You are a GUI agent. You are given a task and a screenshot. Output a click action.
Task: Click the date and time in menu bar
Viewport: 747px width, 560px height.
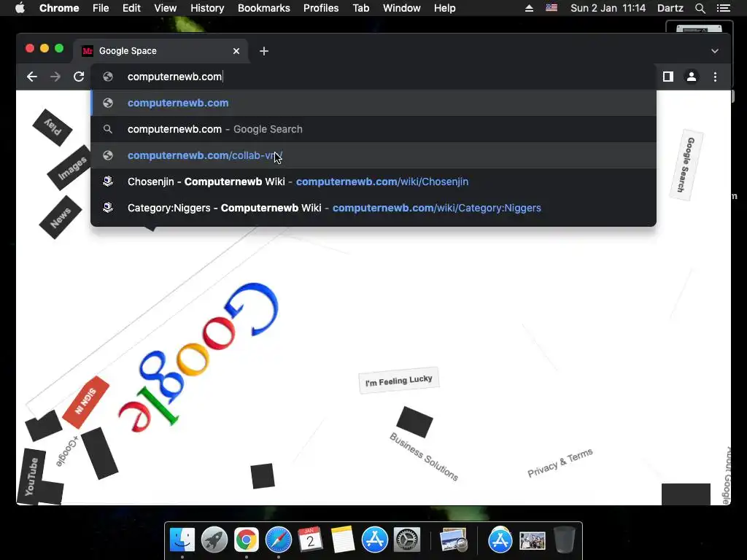[608, 8]
